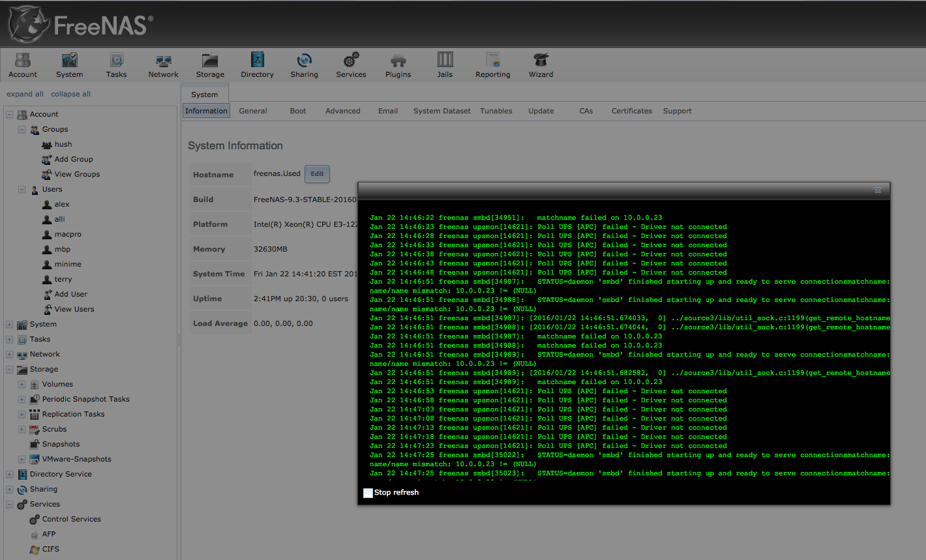Click the expand all link
The width and height of the screenshot is (926, 560).
[x=25, y=94]
